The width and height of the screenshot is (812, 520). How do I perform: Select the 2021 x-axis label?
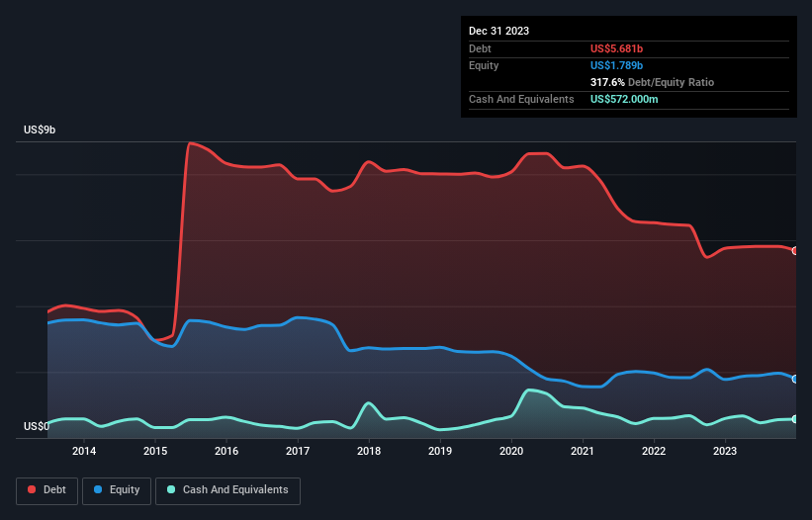583,451
